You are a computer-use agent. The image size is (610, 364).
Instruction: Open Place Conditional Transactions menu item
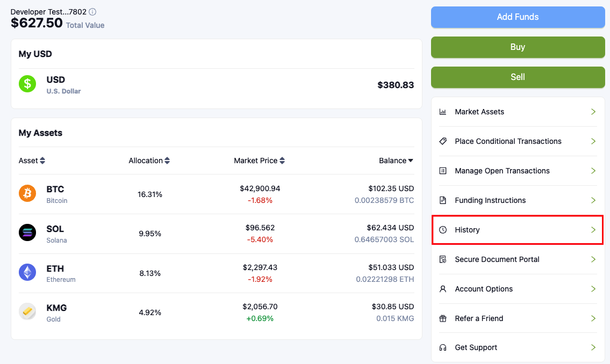508,141
